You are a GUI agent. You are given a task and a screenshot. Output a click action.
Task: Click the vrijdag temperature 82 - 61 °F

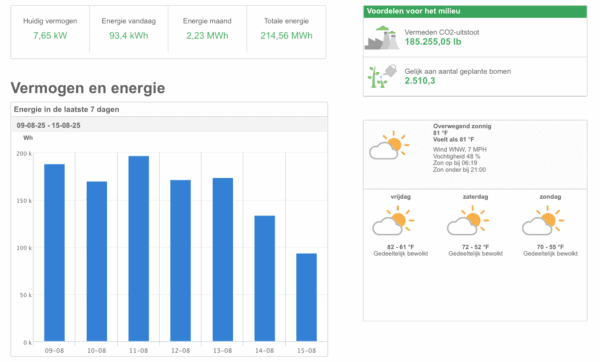coord(400,247)
